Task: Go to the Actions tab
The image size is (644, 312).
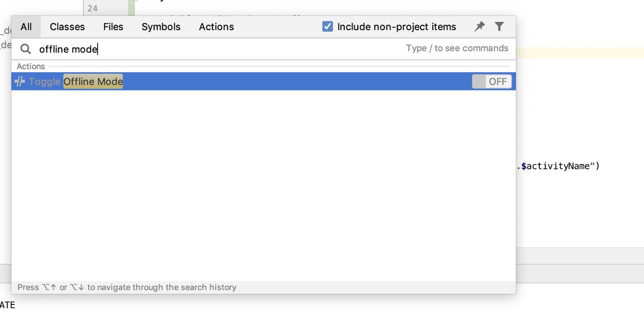Action: 216,27
